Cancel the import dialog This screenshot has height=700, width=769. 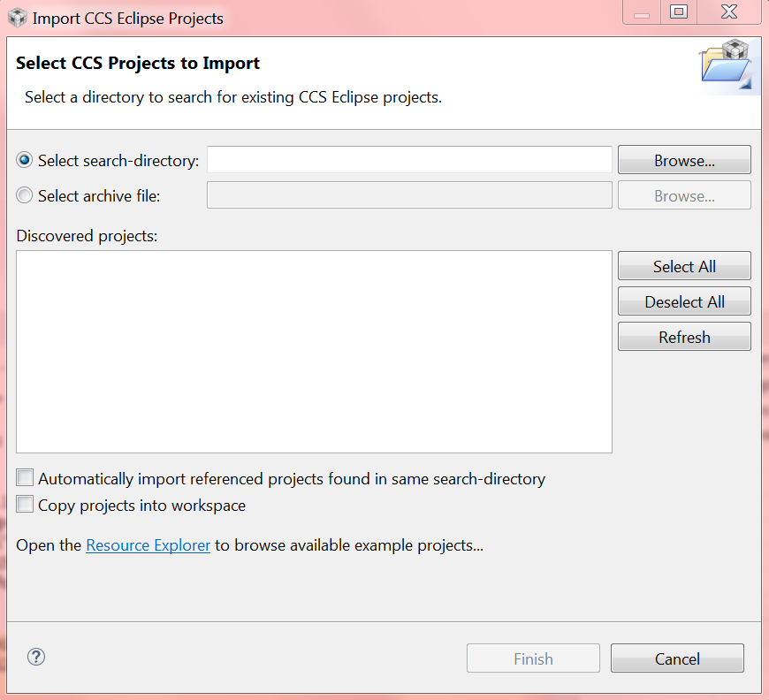[x=677, y=658]
